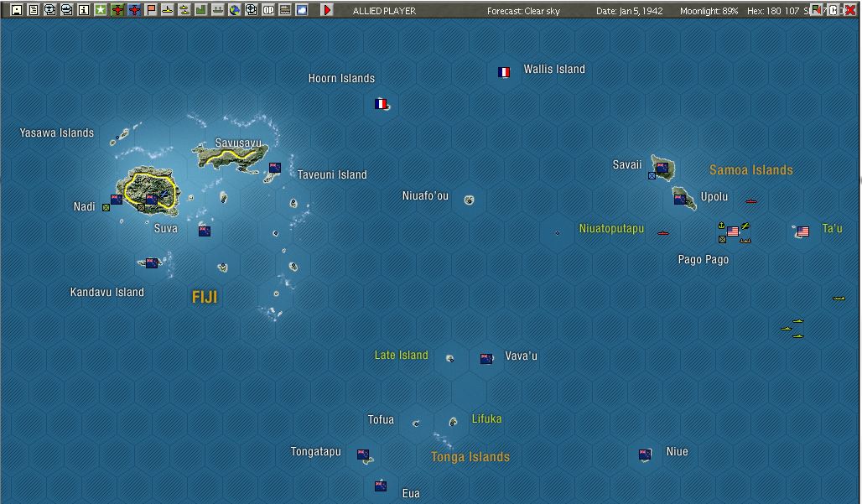Click the 'Savusavu' label on Vanua Levu
The height and width of the screenshot is (504, 862).
(x=238, y=143)
